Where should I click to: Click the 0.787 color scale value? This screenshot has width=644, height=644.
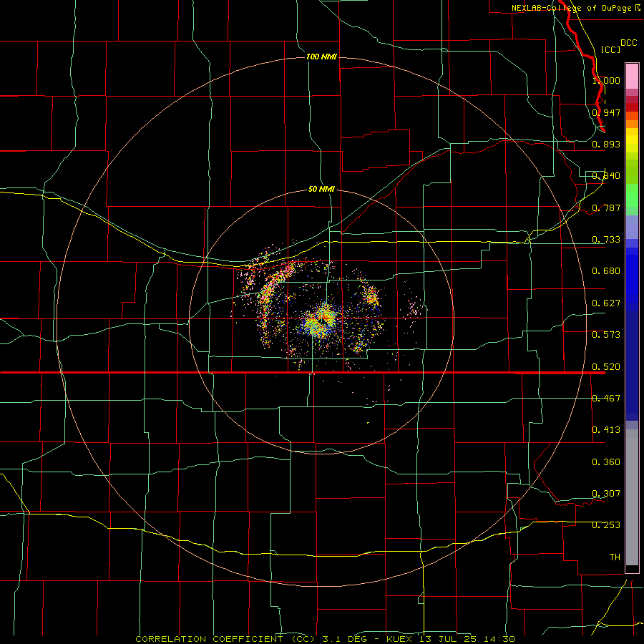[x=606, y=208]
